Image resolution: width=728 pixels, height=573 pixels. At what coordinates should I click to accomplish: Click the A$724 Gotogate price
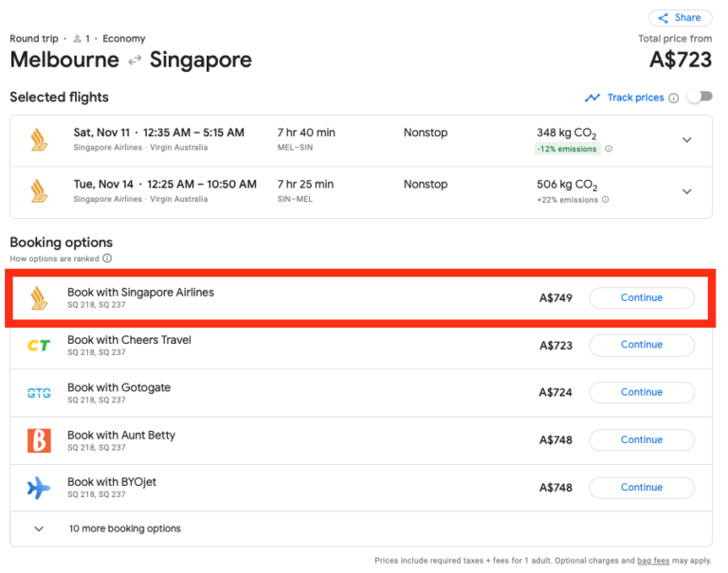tap(555, 392)
